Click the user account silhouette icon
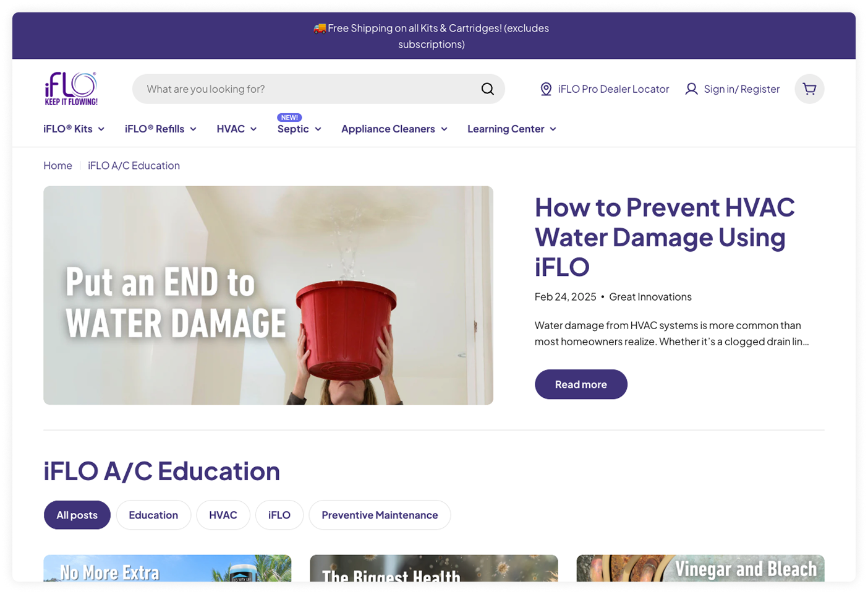The width and height of the screenshot is (868, 594). (x=692, y=89)
